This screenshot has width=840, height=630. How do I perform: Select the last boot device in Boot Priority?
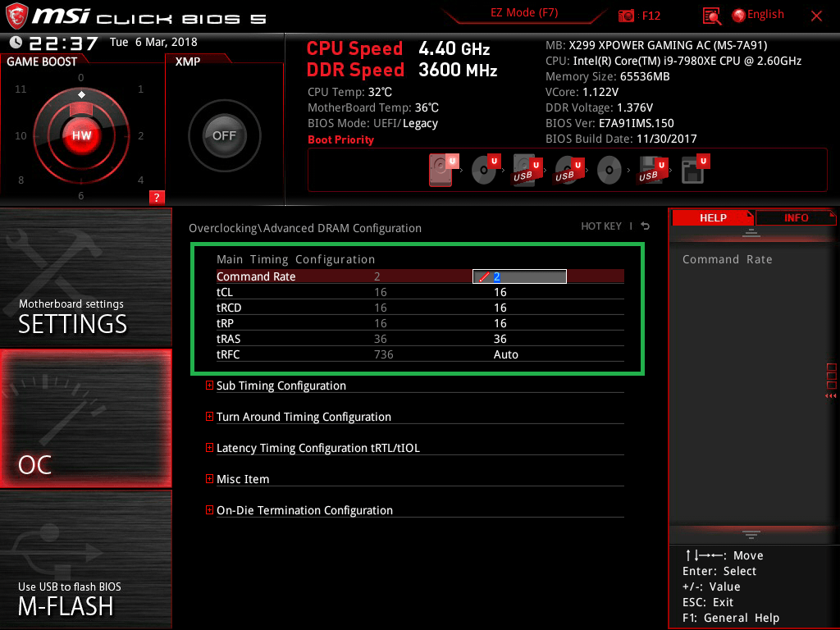(x=695, y=169)
